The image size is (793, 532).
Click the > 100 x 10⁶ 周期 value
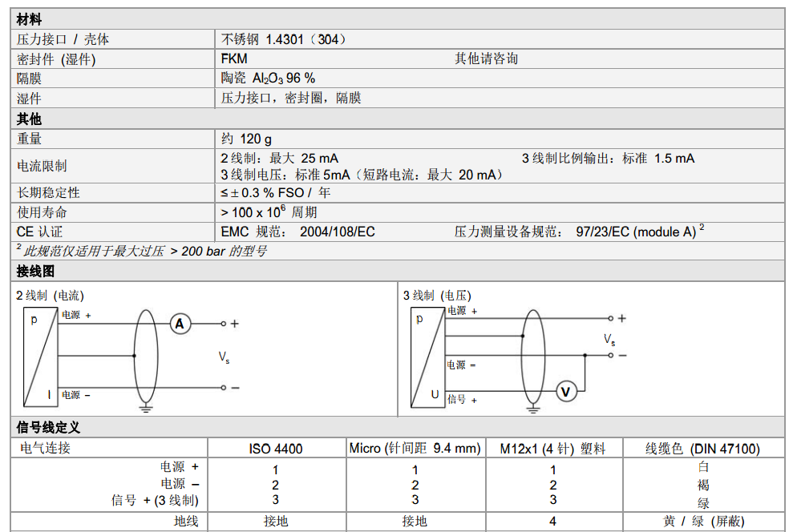tap(269, 212)
